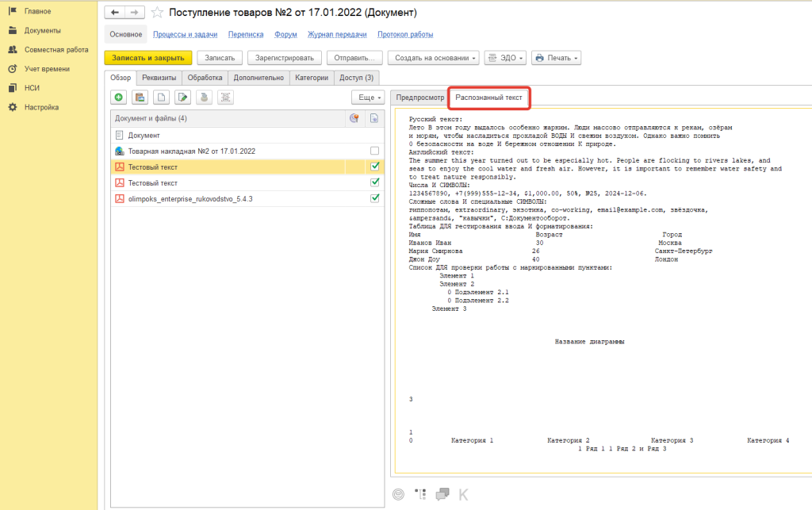Click the chat bubbles icon at bottom
Viewport: 812px width, 510px height.
click(x=442, y=494)
